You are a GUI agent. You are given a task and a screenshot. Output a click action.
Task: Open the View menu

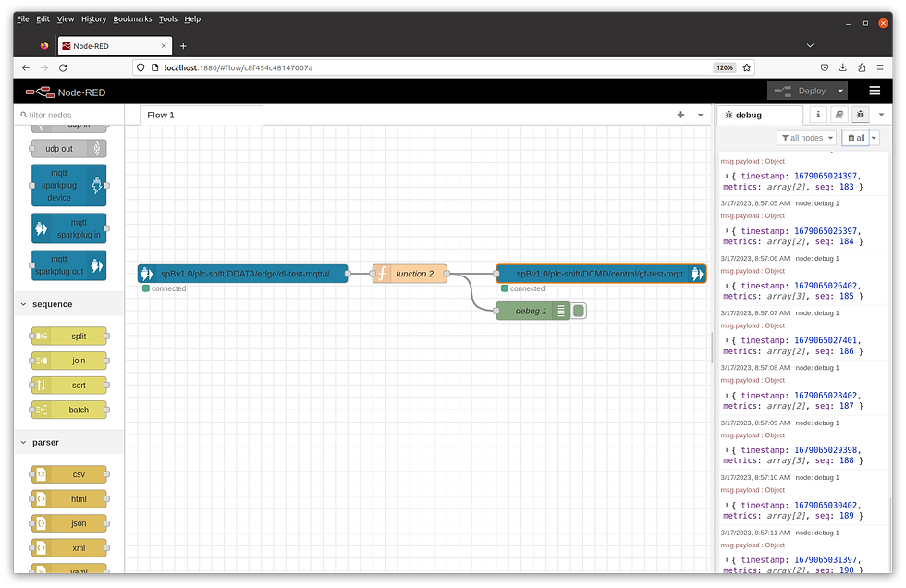pyautogui.click(x=66, y=19)
